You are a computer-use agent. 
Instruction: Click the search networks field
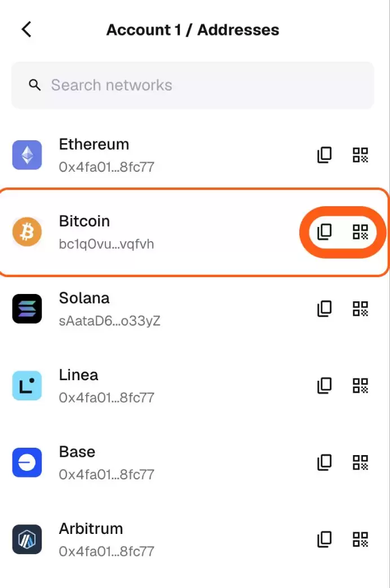193,85
